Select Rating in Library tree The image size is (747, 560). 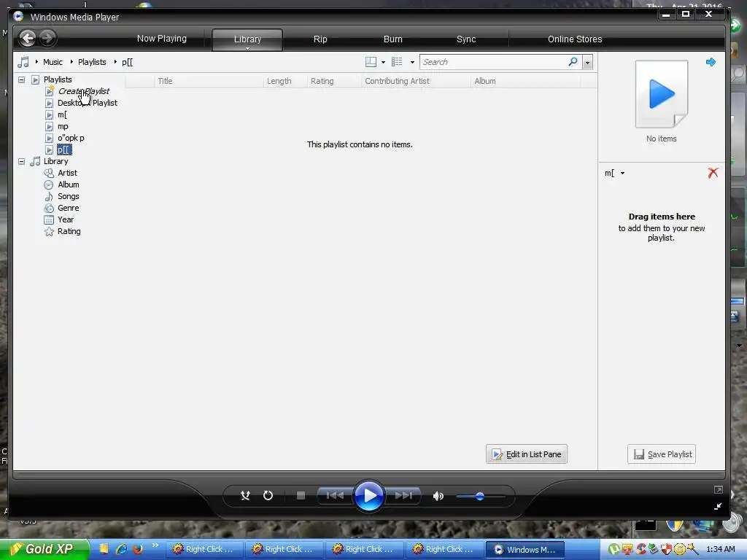[x=69, y=231]
